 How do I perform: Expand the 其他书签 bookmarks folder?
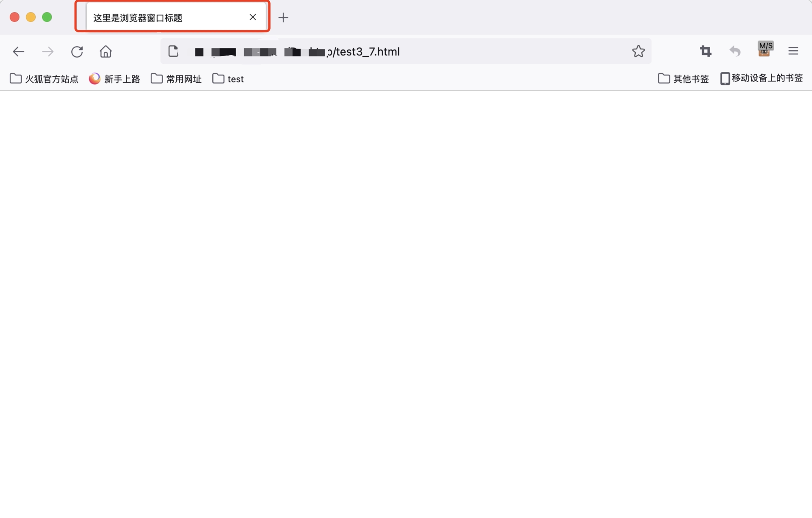click(x=684, y=79)
